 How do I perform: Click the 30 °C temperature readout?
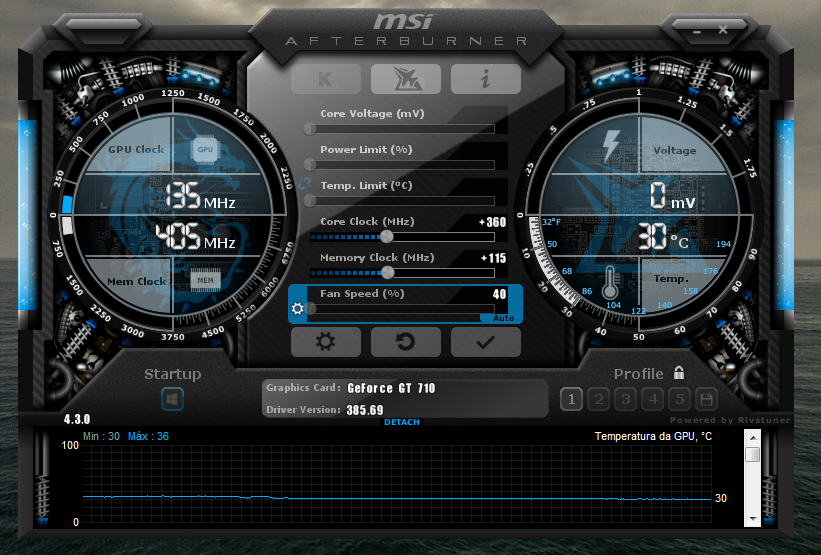click(663, 237)
